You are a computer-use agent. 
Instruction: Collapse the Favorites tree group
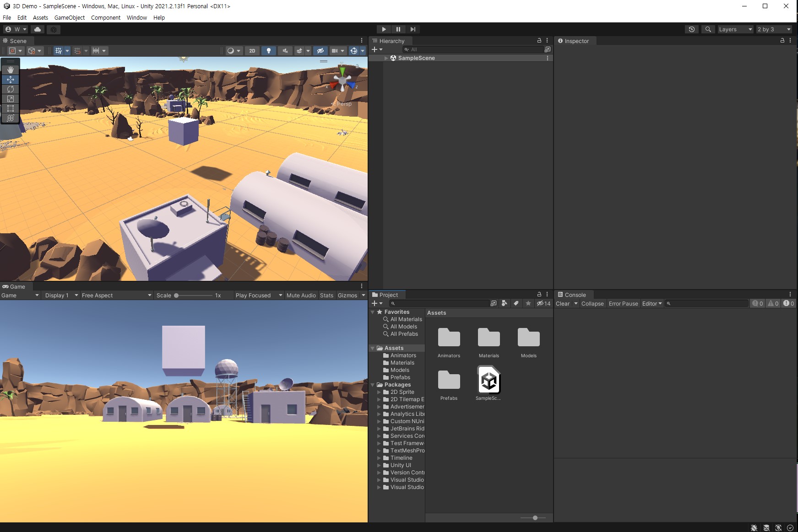[373, 312]
